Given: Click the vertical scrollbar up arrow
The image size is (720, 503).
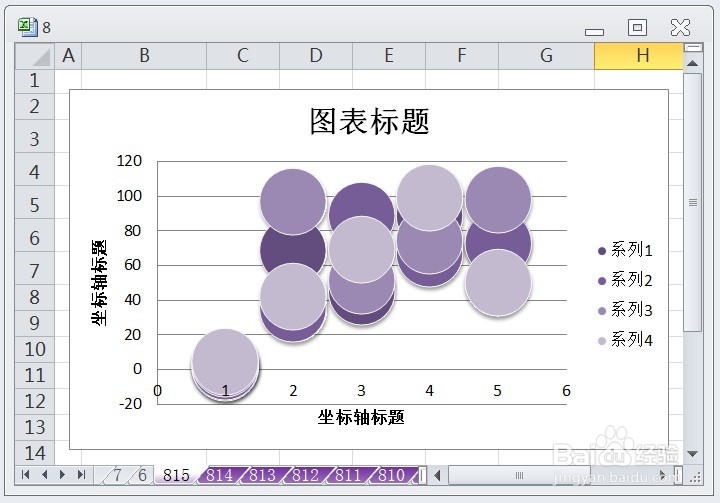Looking at the screenshot, I should 692,63.
